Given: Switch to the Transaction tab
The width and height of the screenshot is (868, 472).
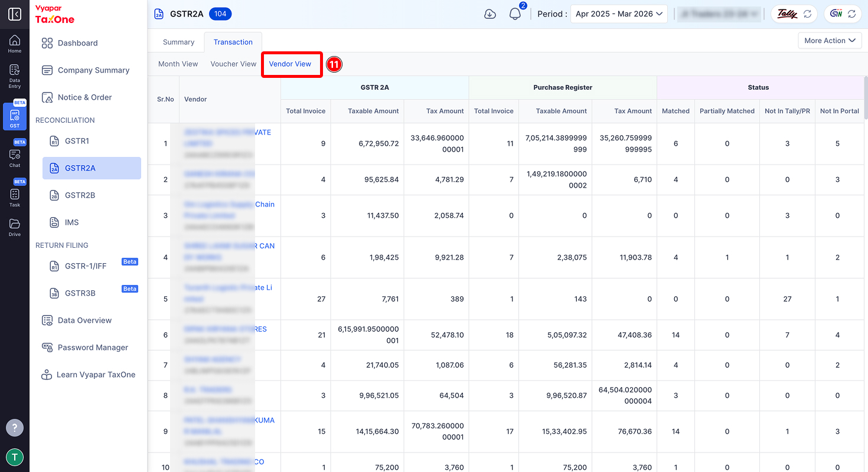Looking at the screenshot, I should (x=233, y=42).
